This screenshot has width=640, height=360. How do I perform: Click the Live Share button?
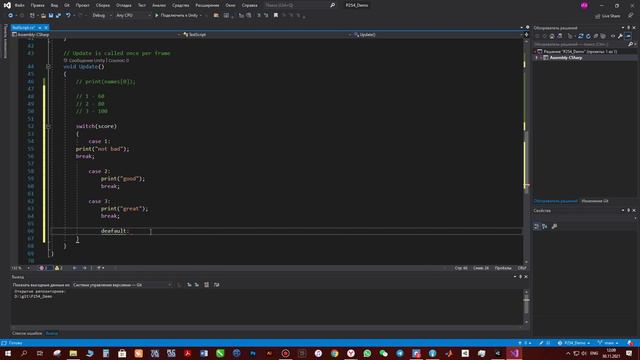(x=608, y=16)
